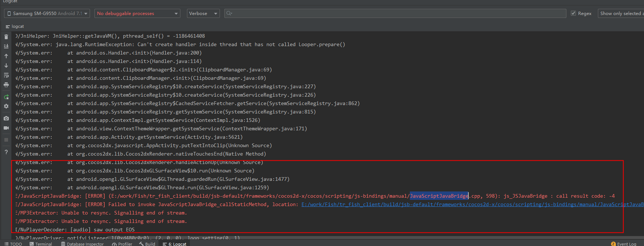Viewport: 644px width, 246px height.
Task: Click the Down stack trace arrow
Action: (x=6, y=66)
